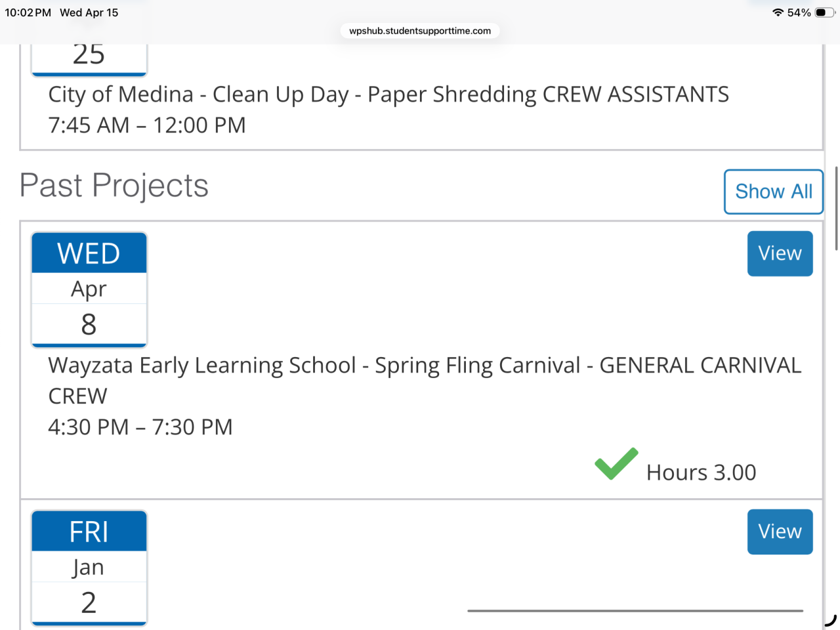Click the loading spinner arc icon
The width and height of the screenshot is (840, 630).
[830, 619]
